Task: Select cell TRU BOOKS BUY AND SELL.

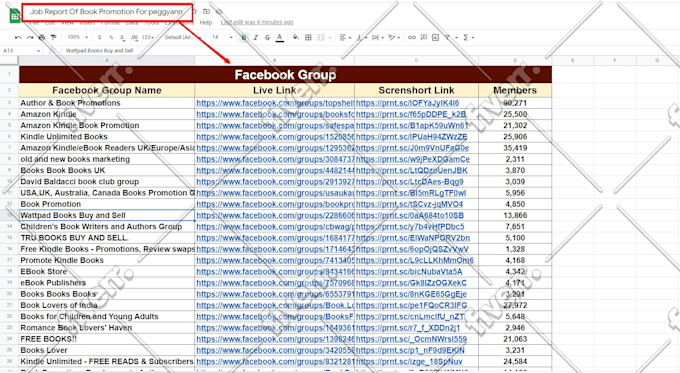Action: tap(107, 238)
